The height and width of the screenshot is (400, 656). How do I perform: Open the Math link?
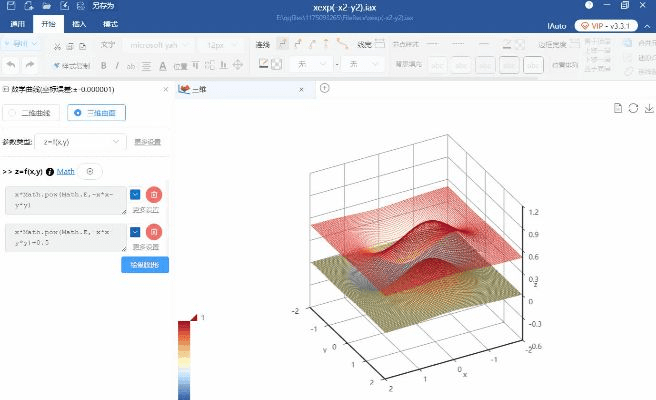click(66, 172)
